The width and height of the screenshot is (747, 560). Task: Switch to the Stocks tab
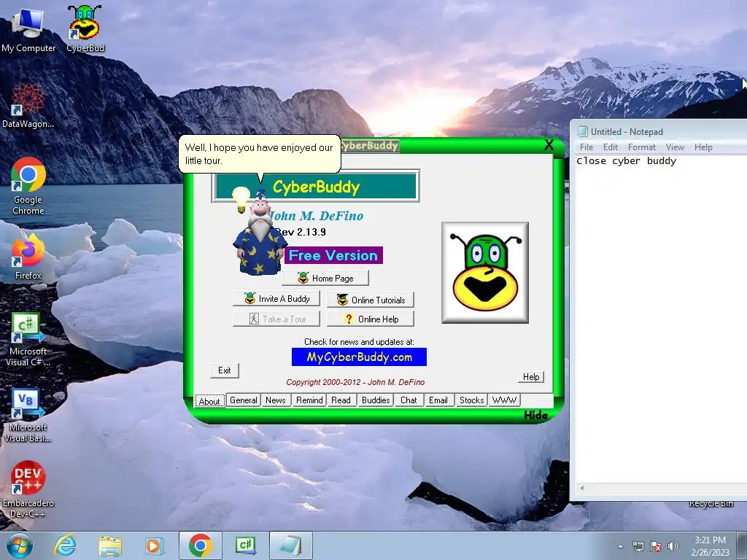472,400
